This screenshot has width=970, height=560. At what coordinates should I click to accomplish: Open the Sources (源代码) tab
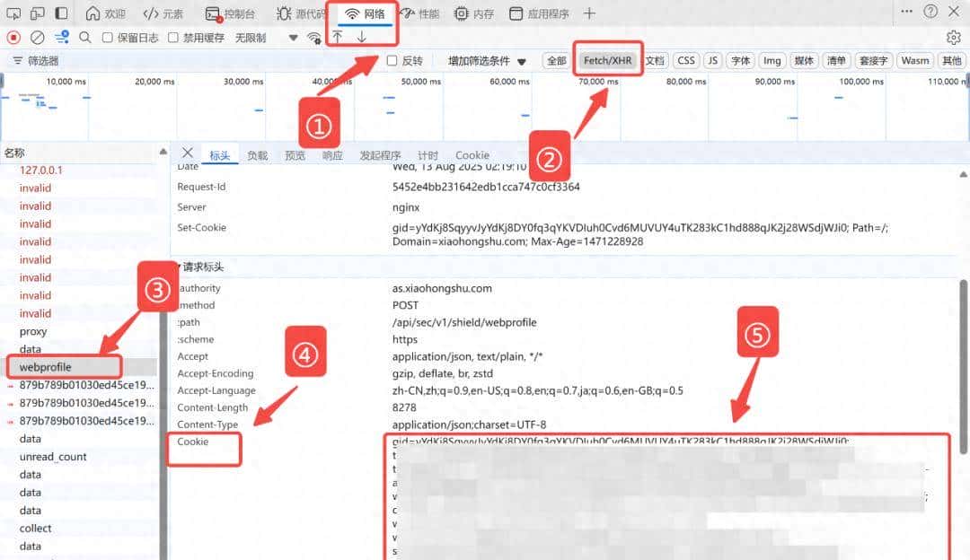point(301,13)
